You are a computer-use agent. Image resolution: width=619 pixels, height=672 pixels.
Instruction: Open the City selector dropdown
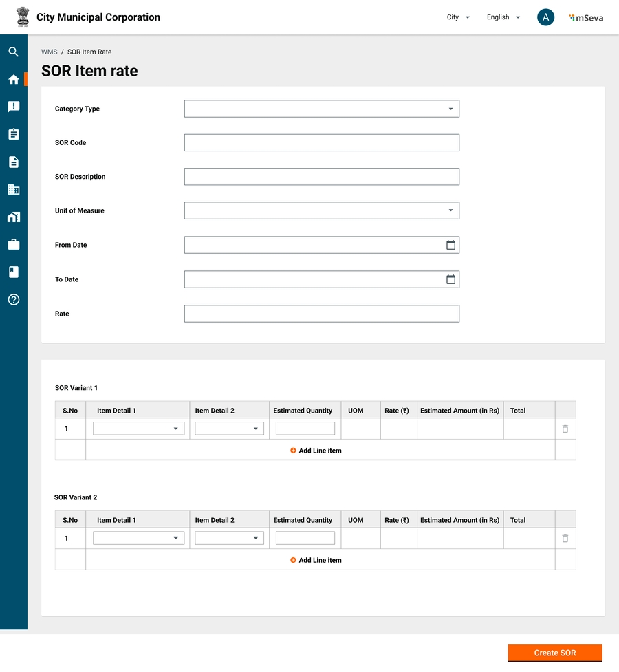click(x=458, y=18)
